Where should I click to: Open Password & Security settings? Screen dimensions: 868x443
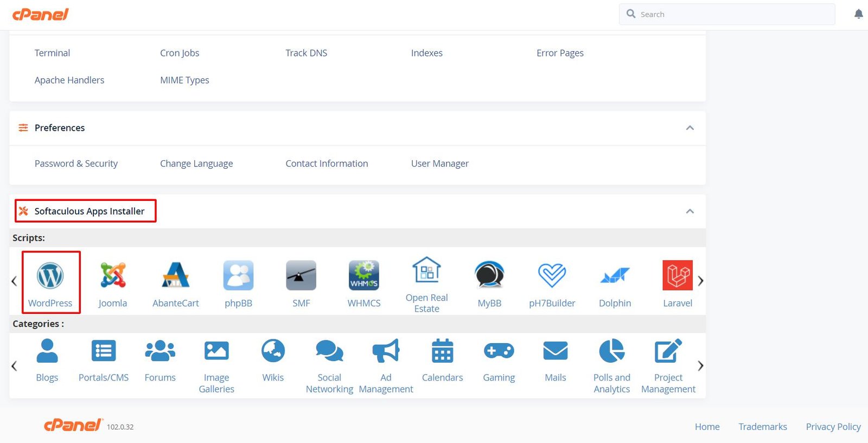pos(76,163)
